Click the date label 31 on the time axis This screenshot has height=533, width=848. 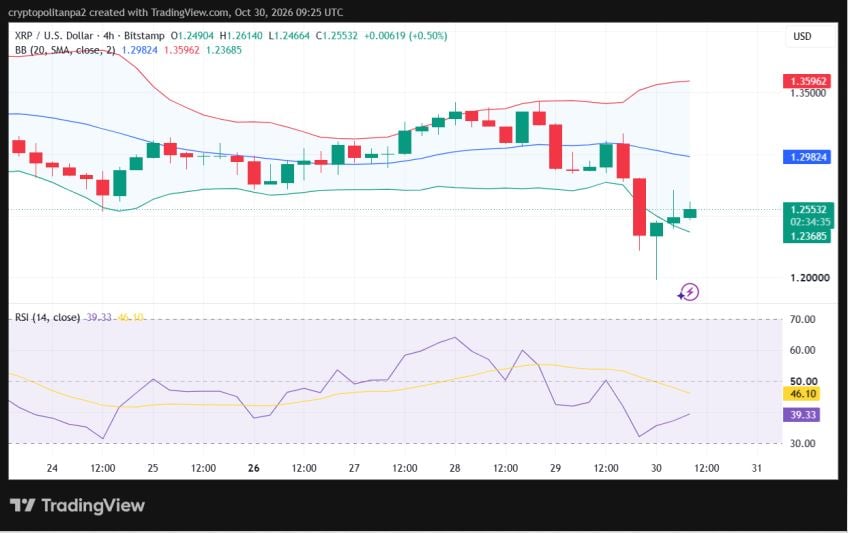click(757, 468)
